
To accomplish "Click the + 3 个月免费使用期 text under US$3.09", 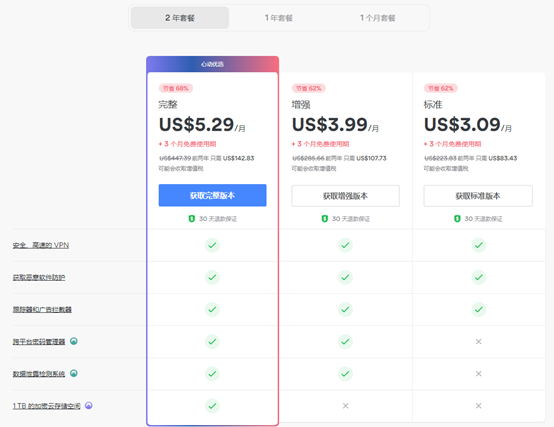I will pyautogui.click(x=452, y=144).
